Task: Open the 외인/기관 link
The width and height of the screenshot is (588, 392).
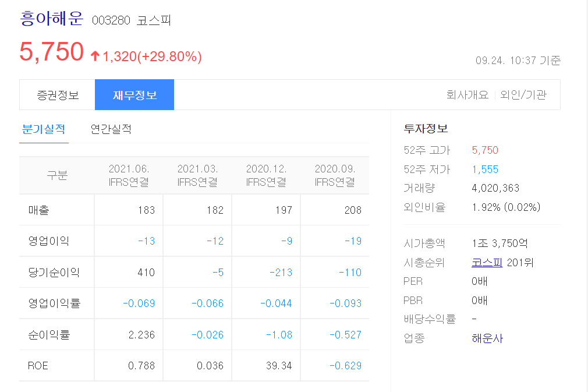Action: [523, 95]
